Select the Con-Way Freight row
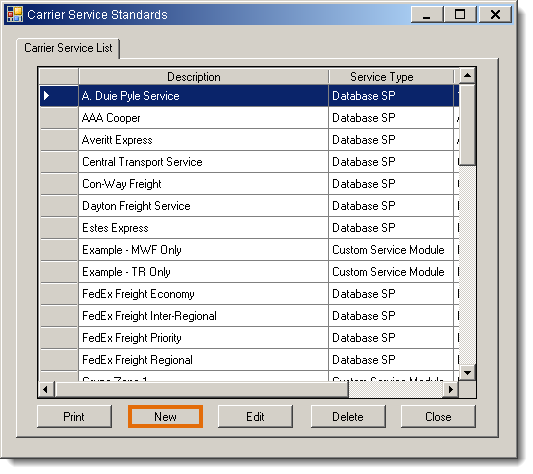Image resolution: width=533 pixels, height=474 pixels. (x=249, y=184)
